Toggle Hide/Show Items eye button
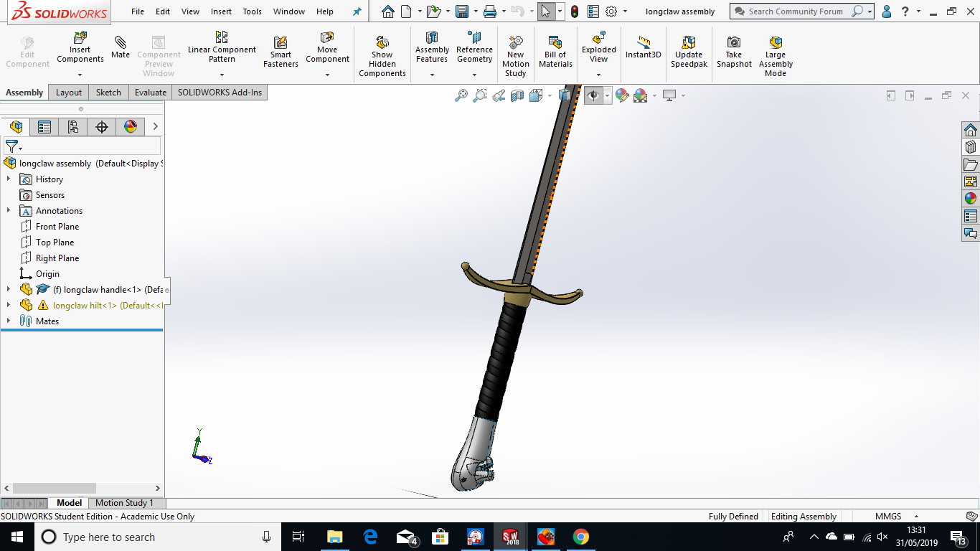 [593, 95]
